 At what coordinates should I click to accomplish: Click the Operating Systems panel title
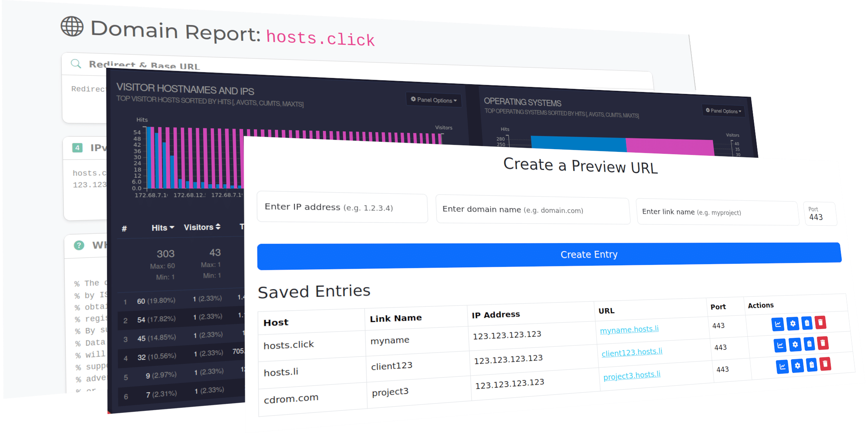(x=522, y=102)
